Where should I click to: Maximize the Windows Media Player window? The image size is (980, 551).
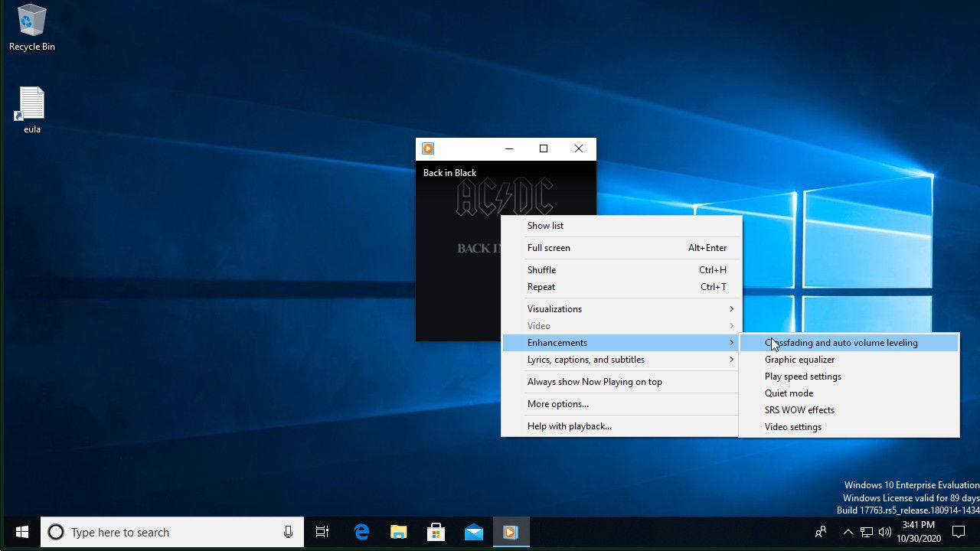[544, 148]
